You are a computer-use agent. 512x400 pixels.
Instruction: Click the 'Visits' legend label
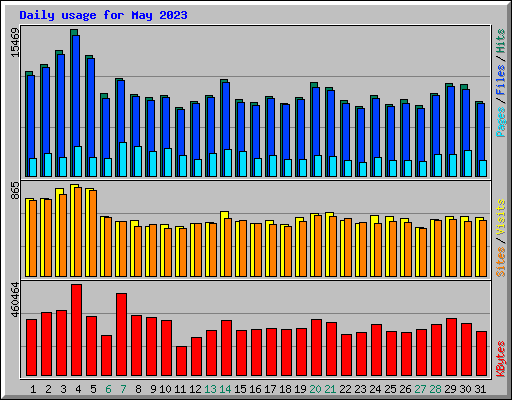(x=501, y=218)
